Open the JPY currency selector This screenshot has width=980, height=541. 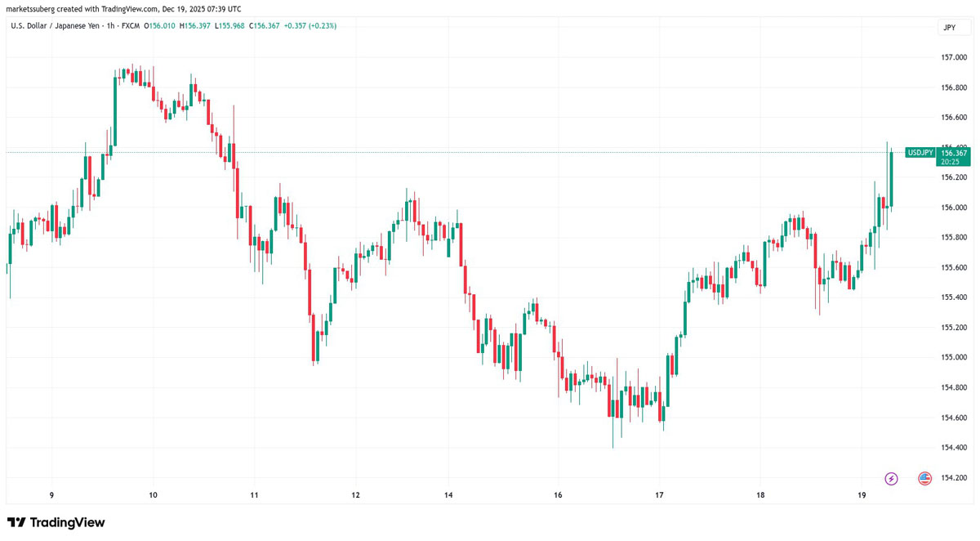(x=949, y=27)
